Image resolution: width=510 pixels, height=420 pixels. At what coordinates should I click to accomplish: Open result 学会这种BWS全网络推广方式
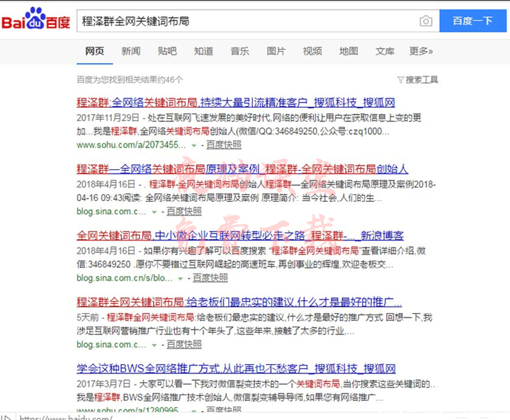[236, 368]
